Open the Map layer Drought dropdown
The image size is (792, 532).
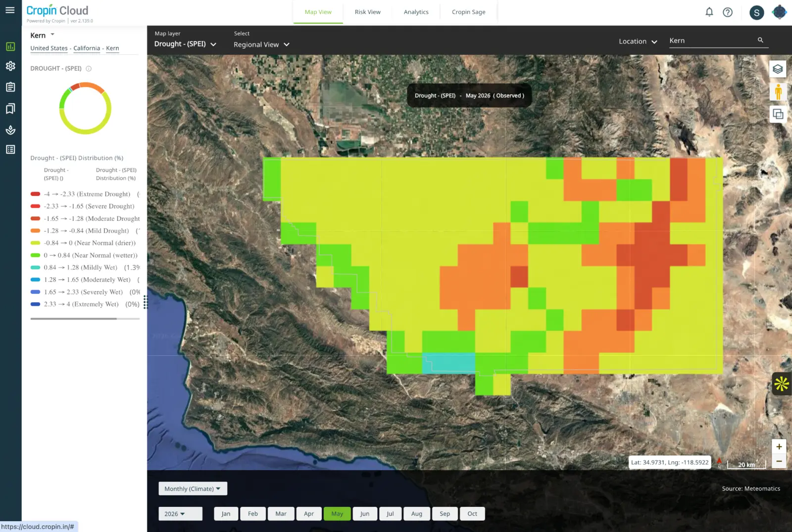(x=185, y=44)
